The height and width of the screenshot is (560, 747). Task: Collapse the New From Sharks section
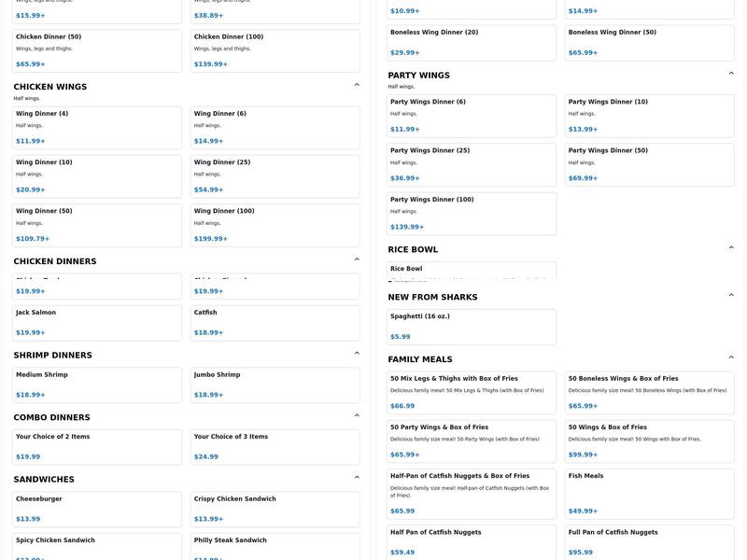coord(731,296)
